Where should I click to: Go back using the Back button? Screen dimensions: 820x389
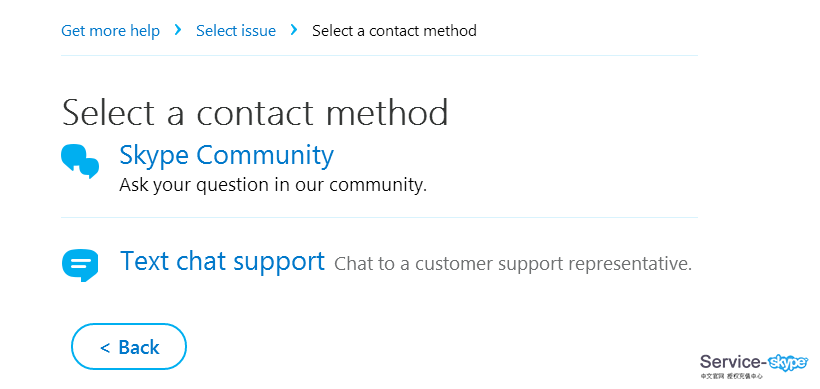pos(129,347)
